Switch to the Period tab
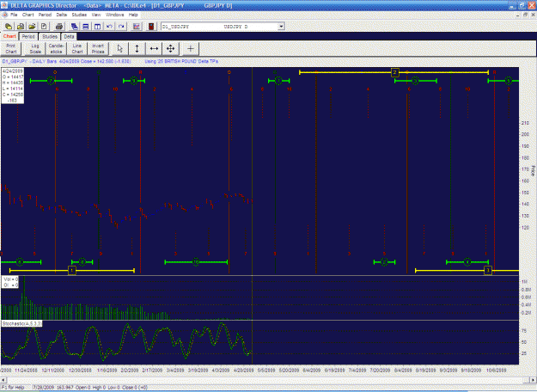Screen dimensions: 537x392 [28, 37]
